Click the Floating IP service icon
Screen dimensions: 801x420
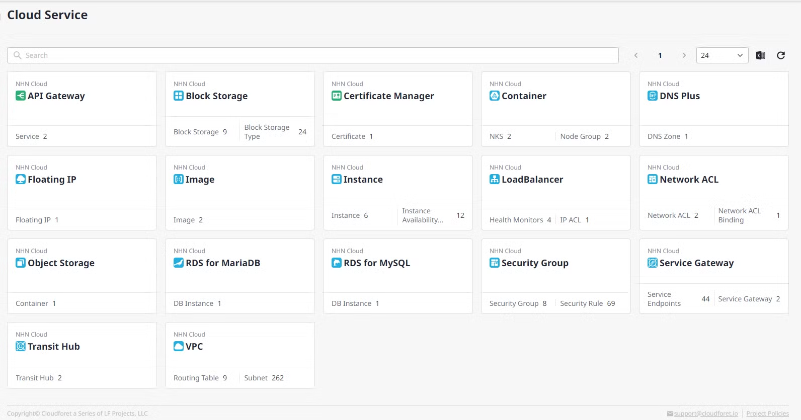[x=20, y=179]
